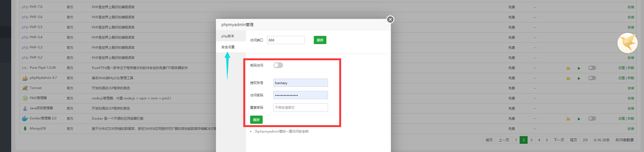Click 下一页 next page button
This screenshot has height=152, width=644.
(x=559, y=140)
